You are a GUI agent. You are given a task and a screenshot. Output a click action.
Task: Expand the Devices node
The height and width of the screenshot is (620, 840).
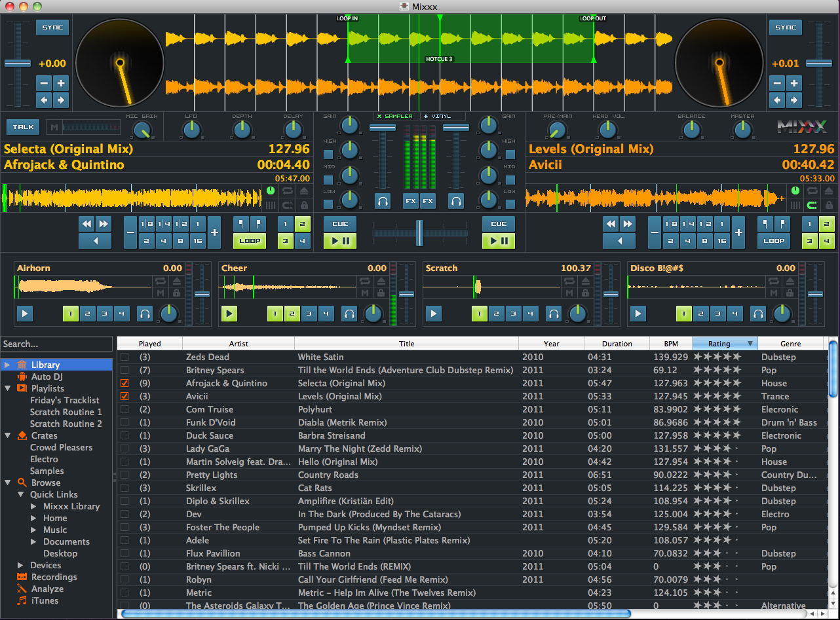coord(21,565)
